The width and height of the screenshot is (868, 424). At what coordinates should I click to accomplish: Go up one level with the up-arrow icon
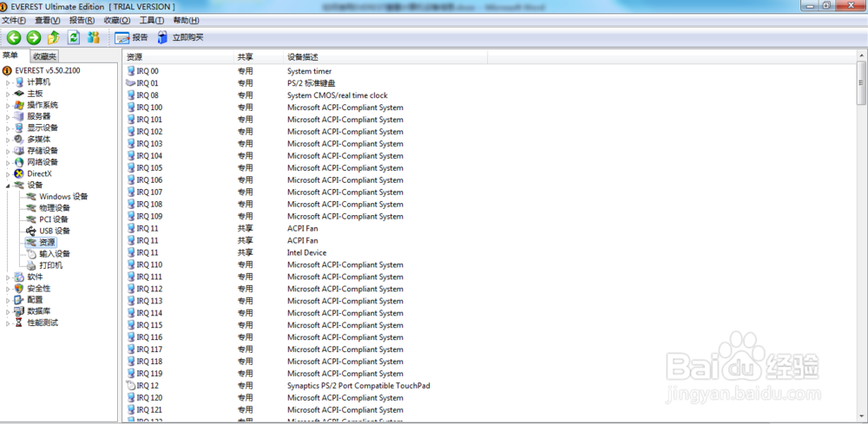tap(53, 37)
